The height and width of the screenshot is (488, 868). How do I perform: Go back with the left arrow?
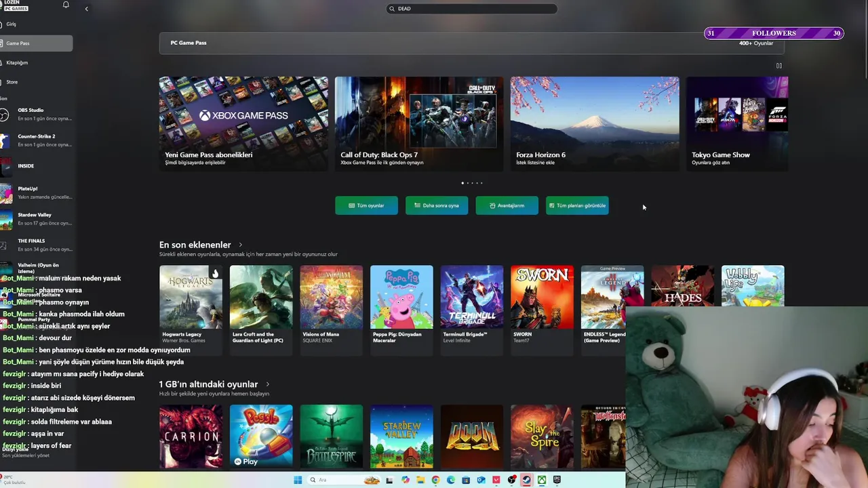point(86,9)
